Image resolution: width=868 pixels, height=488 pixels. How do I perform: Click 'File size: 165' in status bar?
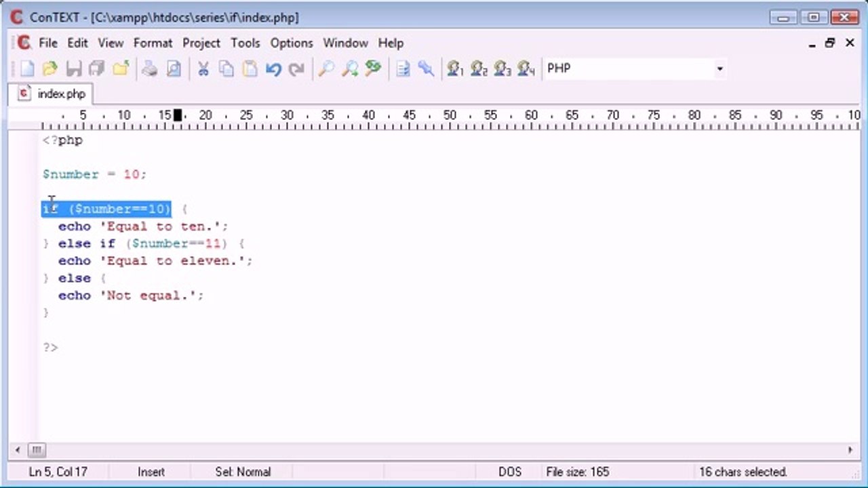pyautogui.click(x=578, y=472)
